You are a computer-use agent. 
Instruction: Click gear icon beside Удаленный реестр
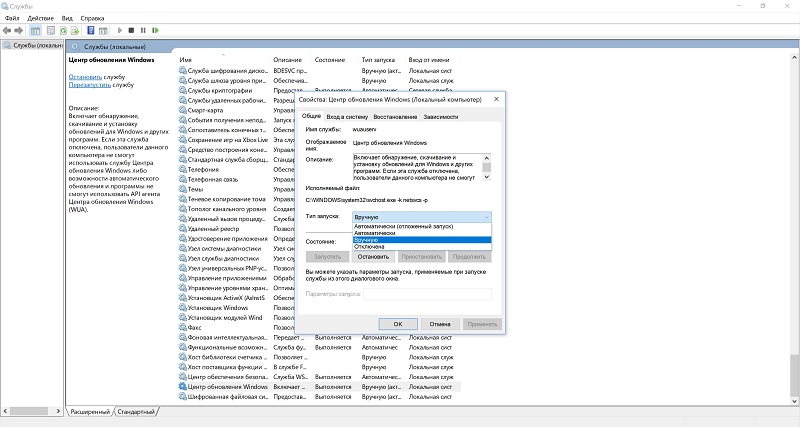click(x=183, y=229)
